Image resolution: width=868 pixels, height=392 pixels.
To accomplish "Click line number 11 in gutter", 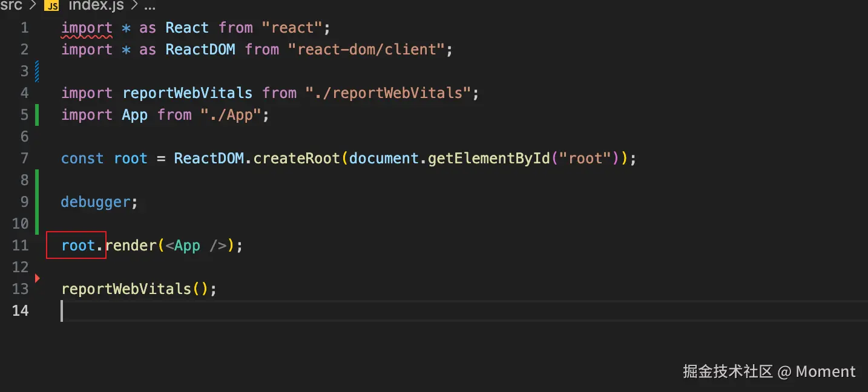I will pos(21,246).
